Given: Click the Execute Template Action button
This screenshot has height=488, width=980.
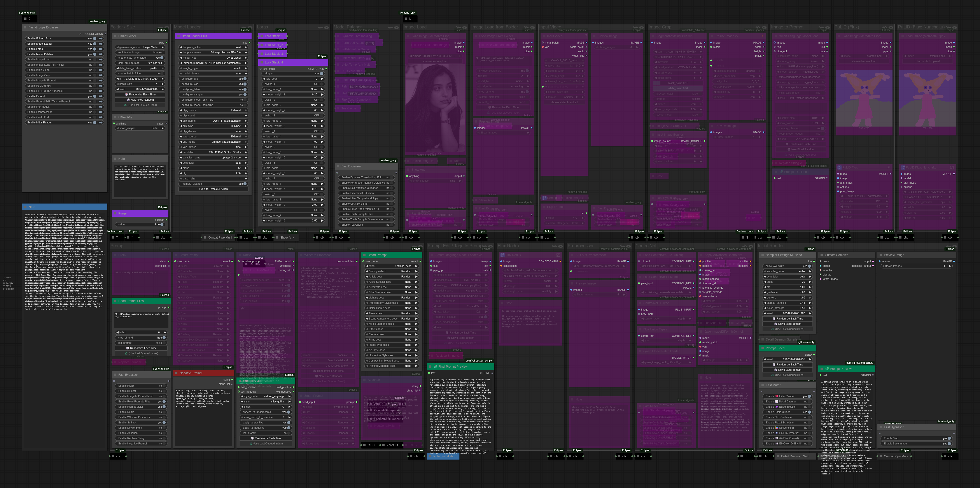Looking at the screenshot, I should point(213,189).
